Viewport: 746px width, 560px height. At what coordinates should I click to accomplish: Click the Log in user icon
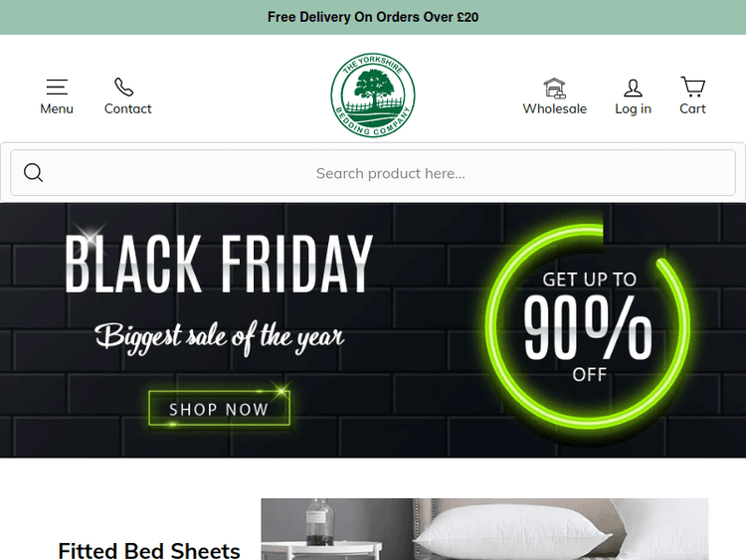tap(633, 88)
